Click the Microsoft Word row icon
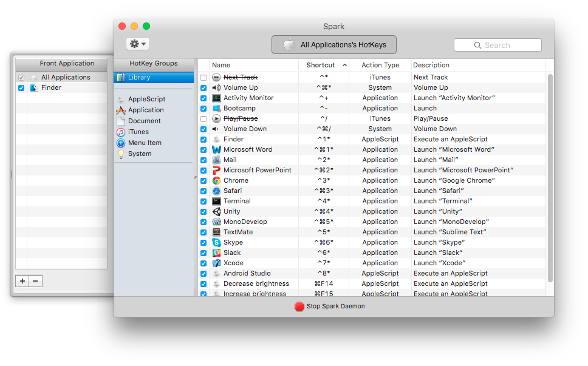Viewport: 588px width, 366px height. coord(216,149)
